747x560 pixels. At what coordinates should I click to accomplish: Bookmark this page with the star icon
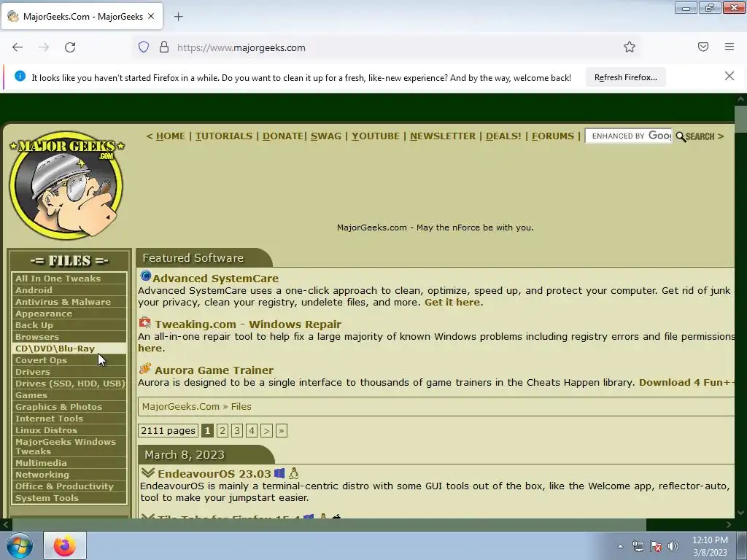tap(630, 47)
